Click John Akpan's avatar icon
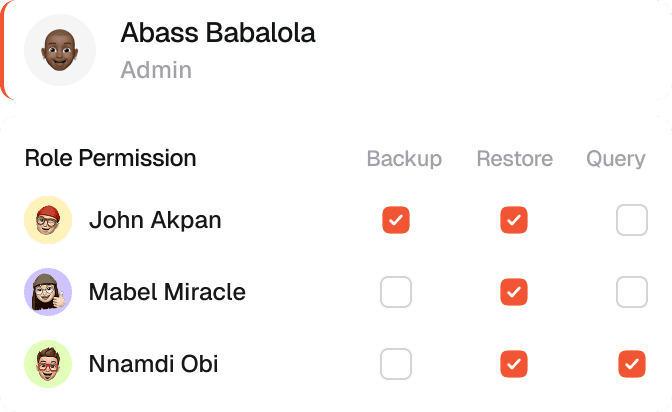 pos(48,220)
